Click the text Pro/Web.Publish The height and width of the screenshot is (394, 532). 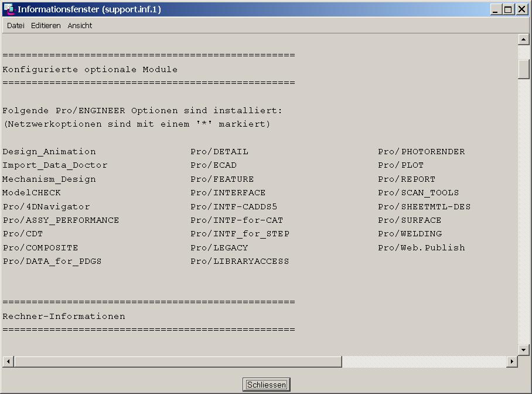(x=422, y=247)
